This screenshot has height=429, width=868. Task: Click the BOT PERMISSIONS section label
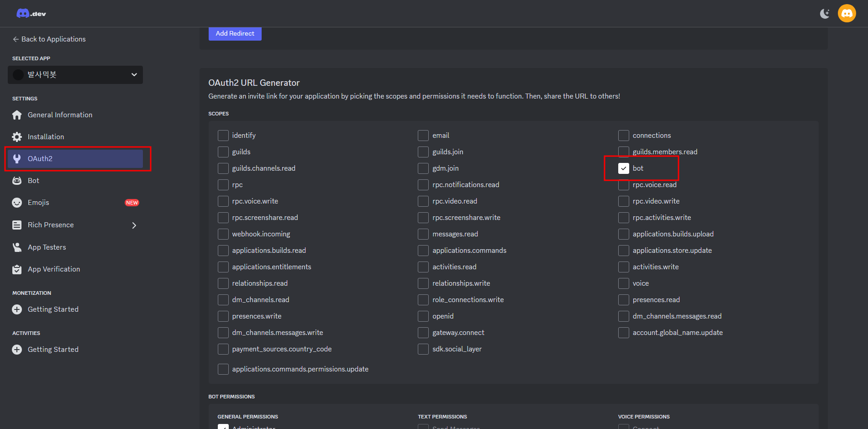pyautogui.click(x=231, y=397)
